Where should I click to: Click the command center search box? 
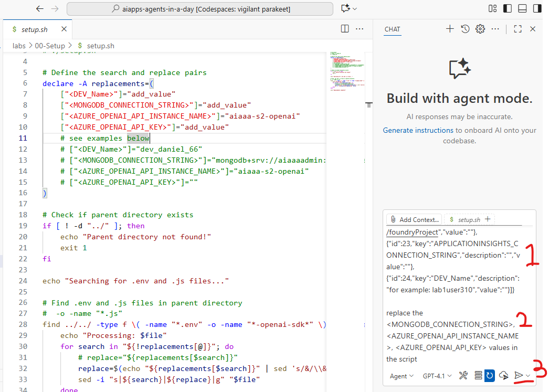(200, 9)
